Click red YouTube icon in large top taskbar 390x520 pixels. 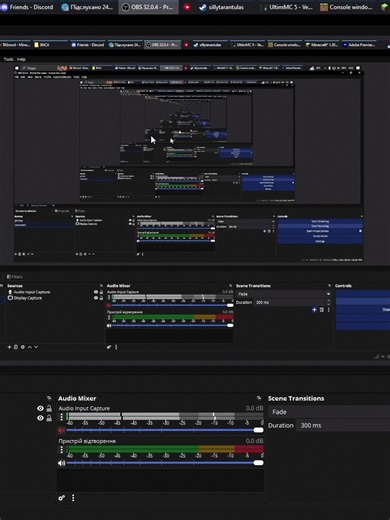tap(187, 7)
